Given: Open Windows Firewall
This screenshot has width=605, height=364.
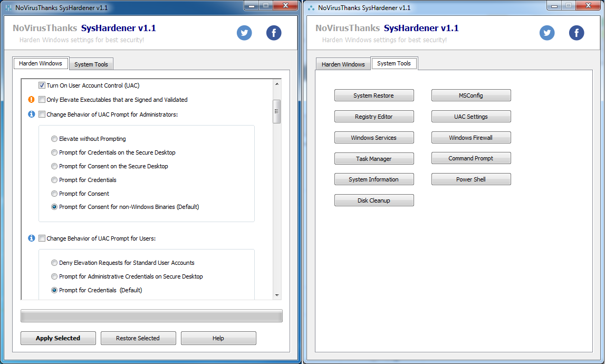Looking at the screenshot, I should [x=470, y=137].
